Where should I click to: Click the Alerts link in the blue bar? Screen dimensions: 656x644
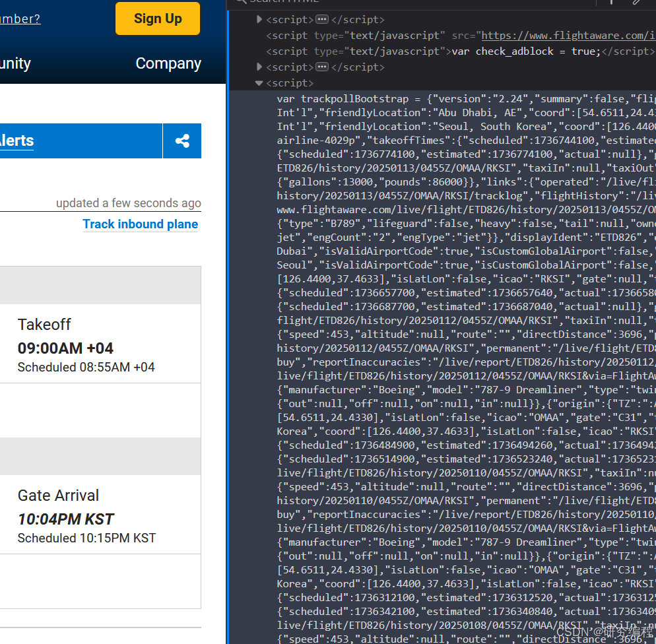(16, 141)
